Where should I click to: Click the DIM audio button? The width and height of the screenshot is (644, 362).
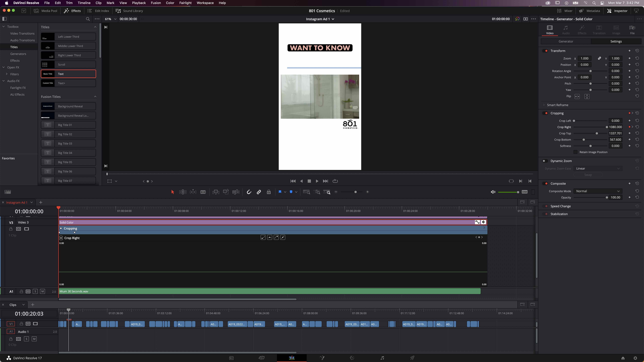[525, 192]
